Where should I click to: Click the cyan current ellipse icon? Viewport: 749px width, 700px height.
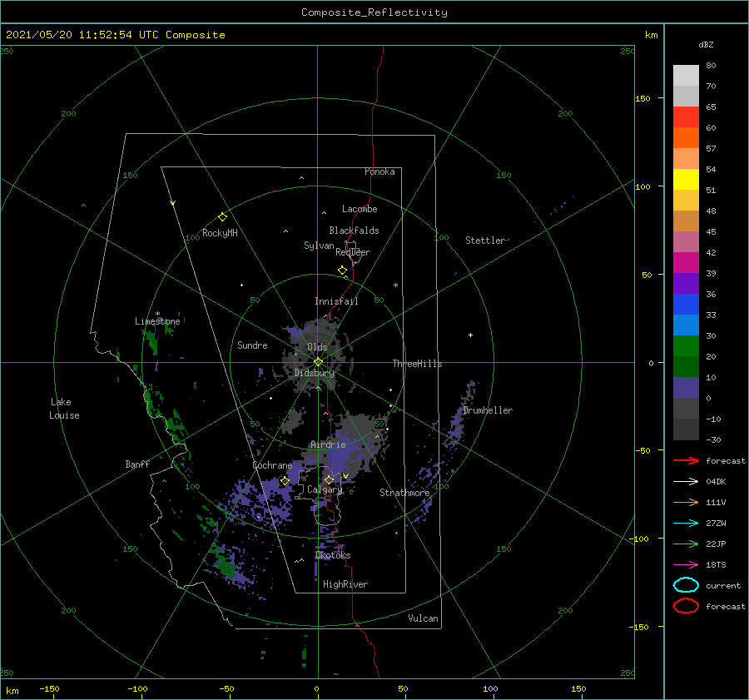(686, 585)
